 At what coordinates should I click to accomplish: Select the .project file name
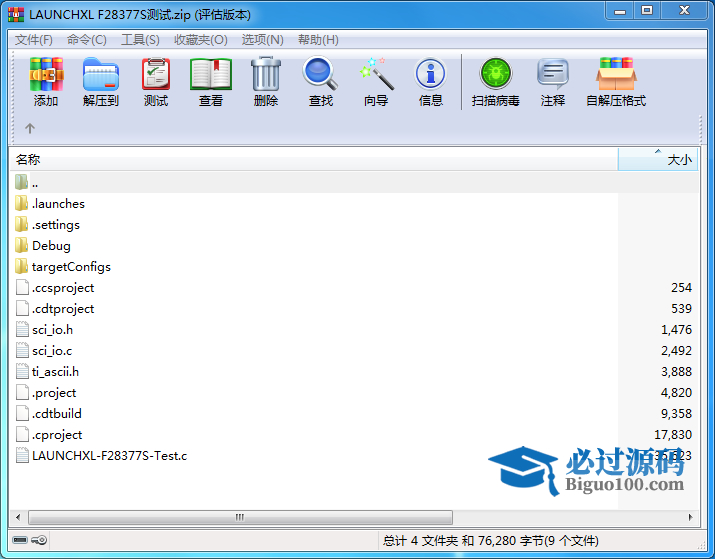[54, 393]
